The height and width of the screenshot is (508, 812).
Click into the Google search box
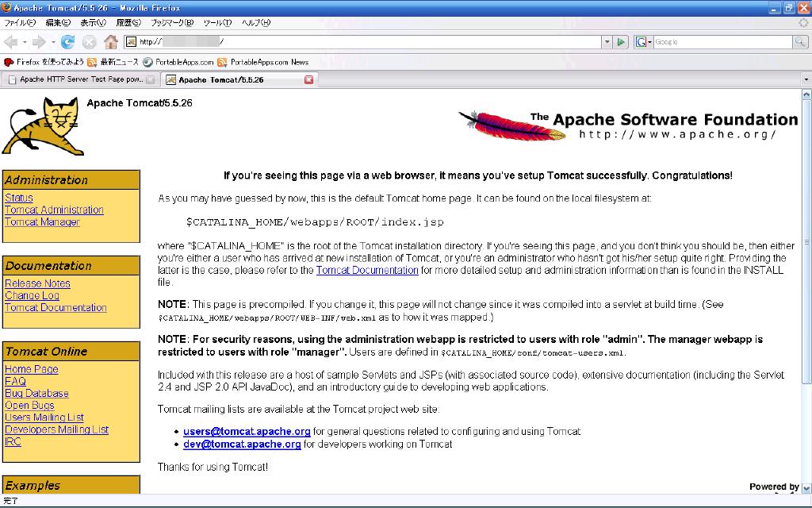(722, 42)
